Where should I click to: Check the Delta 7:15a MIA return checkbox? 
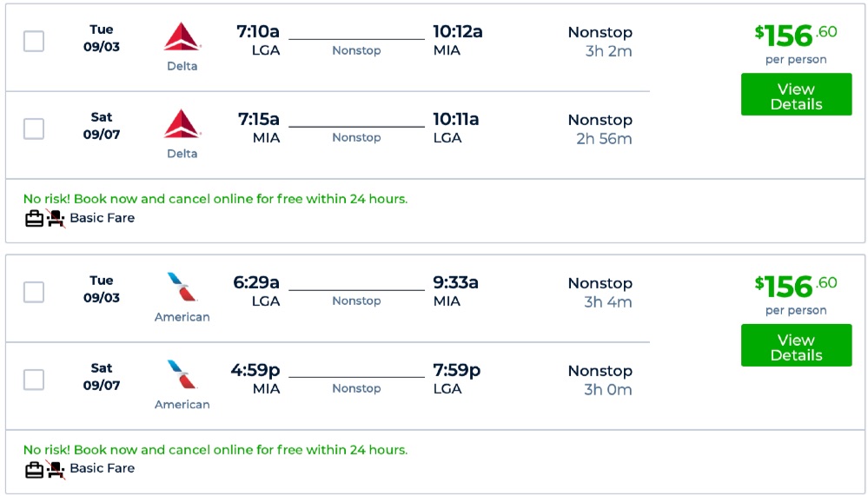(x=34, y=129)
